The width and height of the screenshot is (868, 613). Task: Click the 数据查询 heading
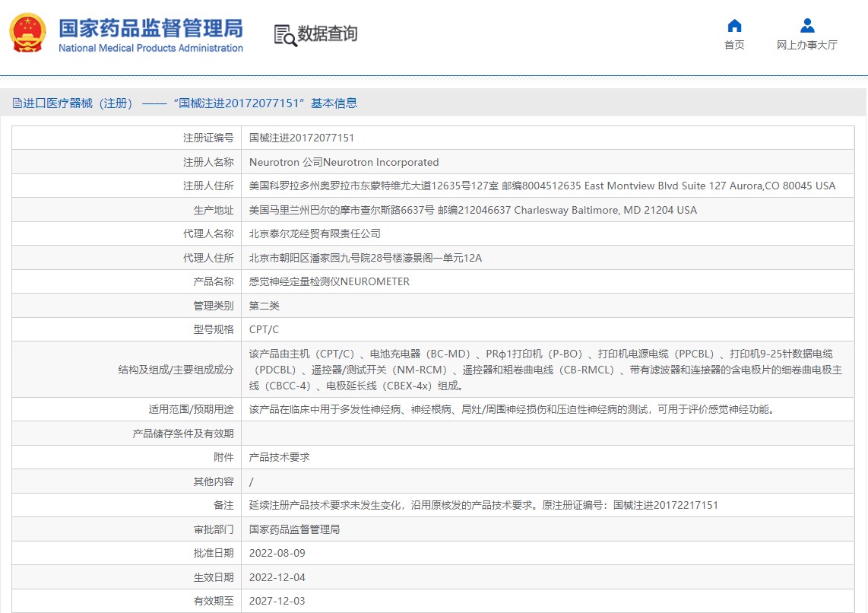pyautogui.click(x=327, y=33)
